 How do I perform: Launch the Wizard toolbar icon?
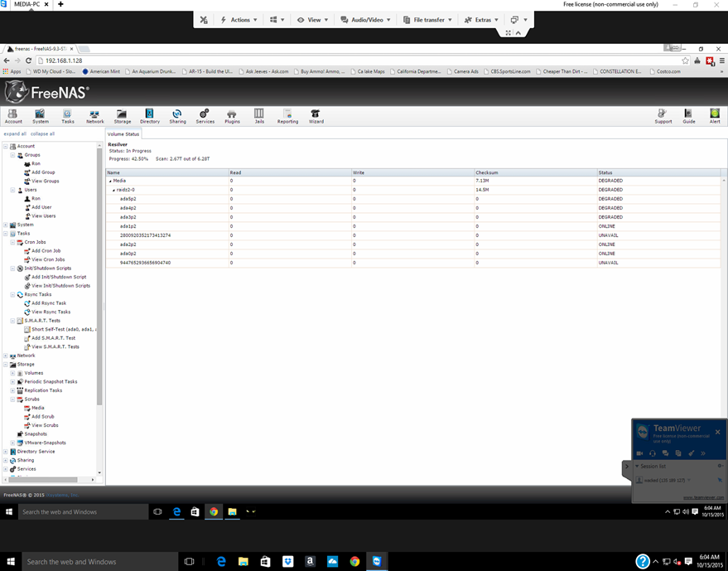[316, 116]
